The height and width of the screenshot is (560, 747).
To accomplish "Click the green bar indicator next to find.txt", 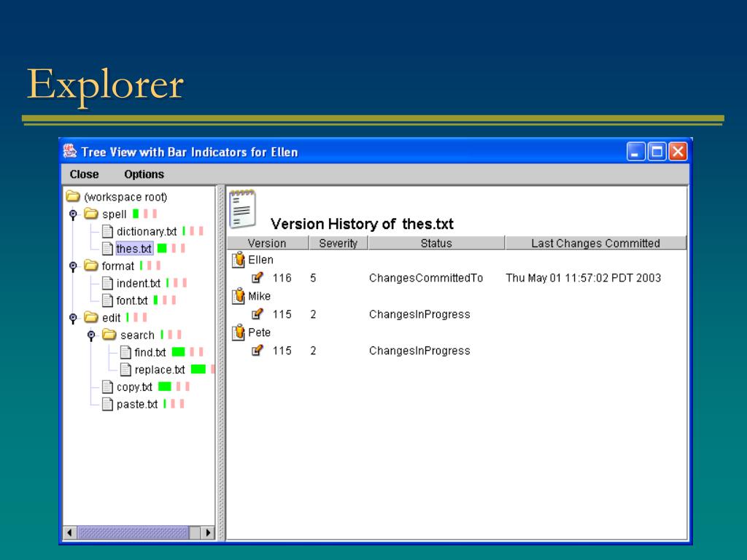I will [x=178, y=352].
